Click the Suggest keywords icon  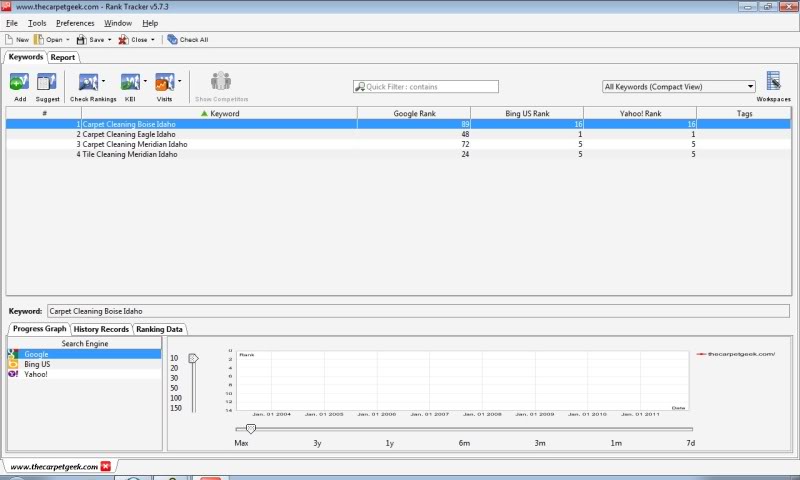pos(47,83)
